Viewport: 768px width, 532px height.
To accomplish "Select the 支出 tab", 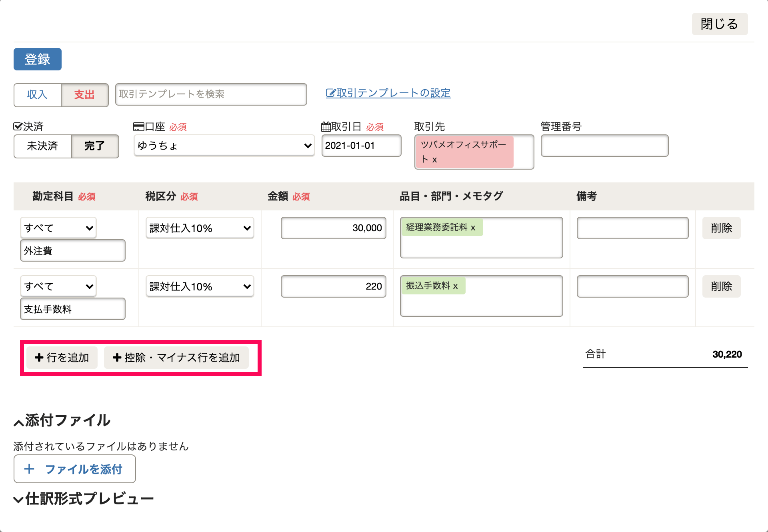I will (x=84, y=95).
